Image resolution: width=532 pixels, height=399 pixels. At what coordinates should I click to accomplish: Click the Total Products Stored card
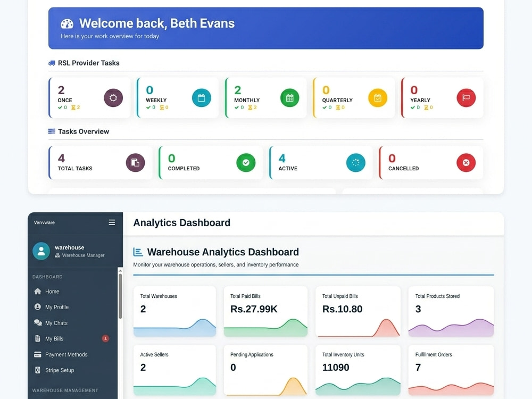pos(451,311)
